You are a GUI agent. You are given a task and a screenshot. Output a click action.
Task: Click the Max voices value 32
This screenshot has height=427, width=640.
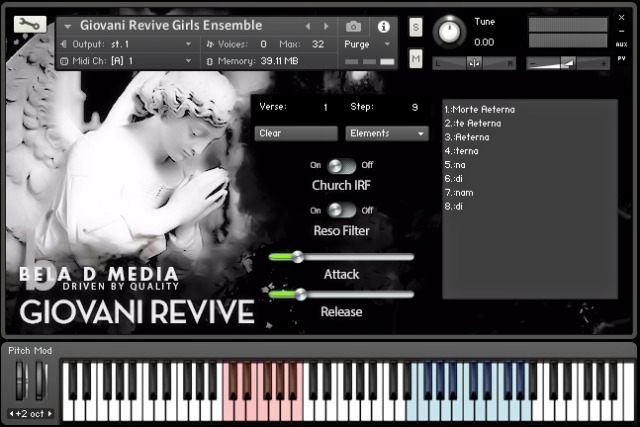[x=318, y=44]
